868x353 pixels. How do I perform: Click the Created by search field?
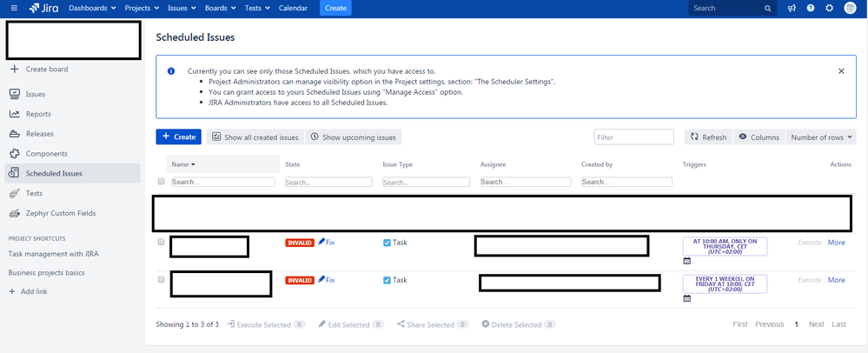(626, 182)
